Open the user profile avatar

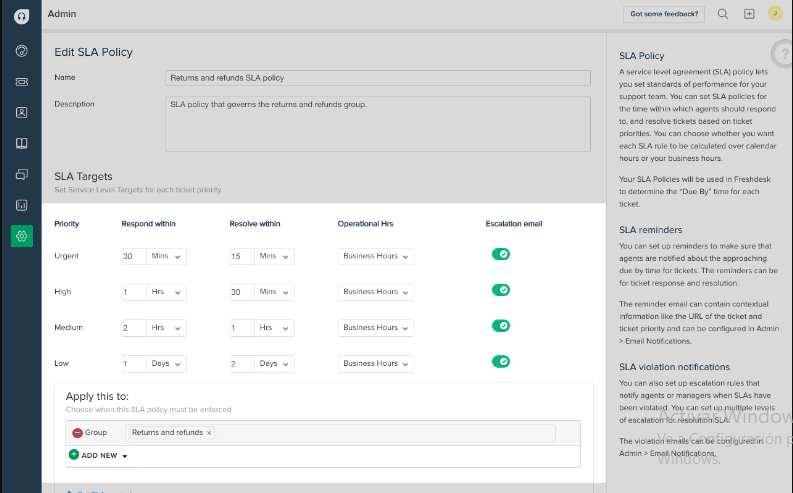[774, 14]
